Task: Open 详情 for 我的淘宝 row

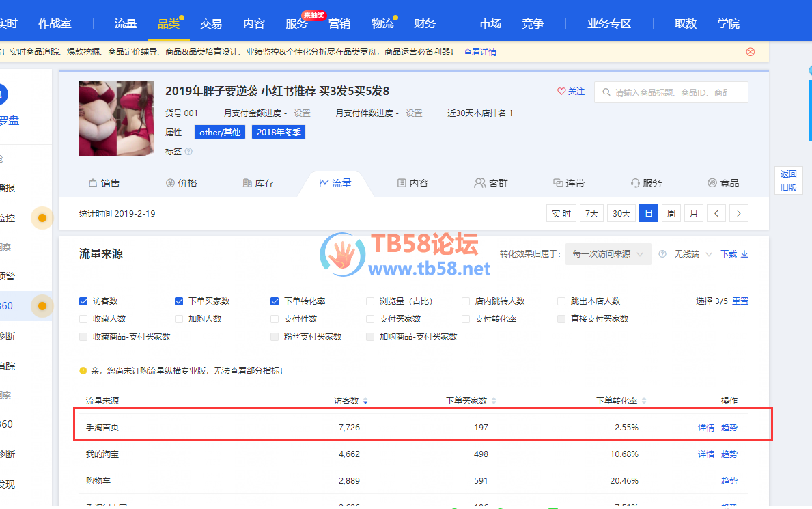Action: point(706,454)
